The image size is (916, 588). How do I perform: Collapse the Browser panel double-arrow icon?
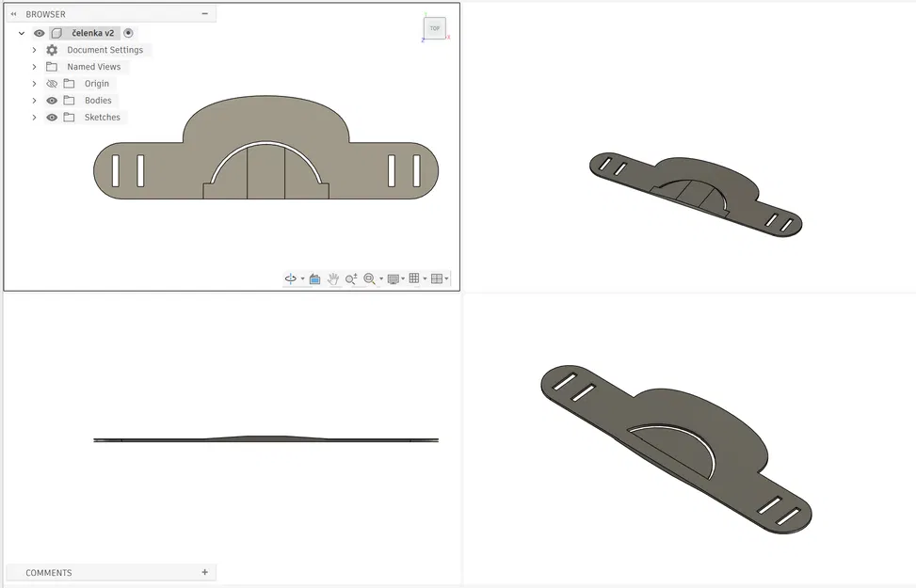pyautogui.click(x=13, y=14)
